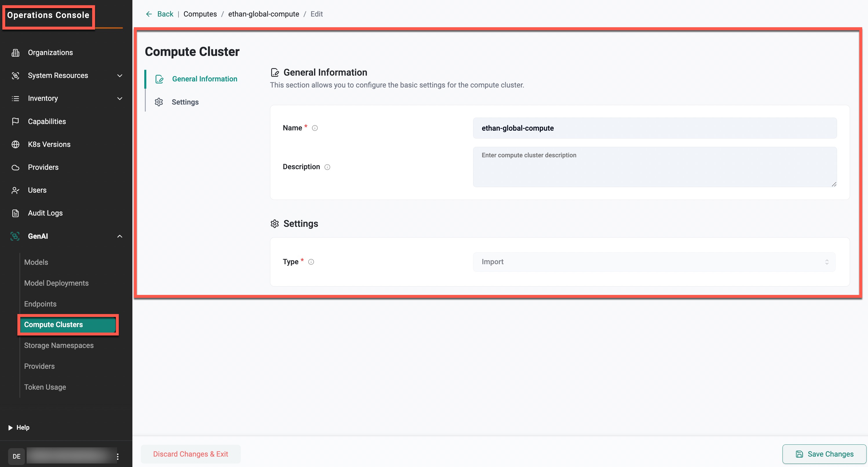Click Save Changes button

pos(824,454)
